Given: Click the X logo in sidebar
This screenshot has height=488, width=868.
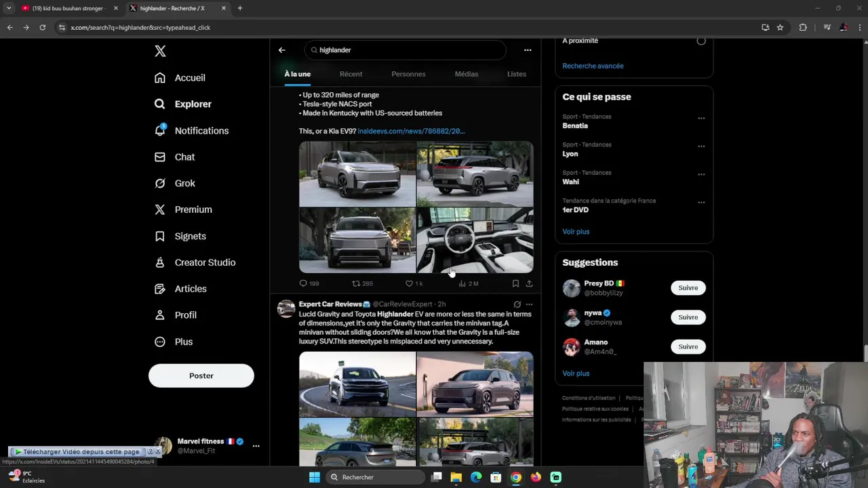Looking at the screenshot, I should click(x=160, y=51).
